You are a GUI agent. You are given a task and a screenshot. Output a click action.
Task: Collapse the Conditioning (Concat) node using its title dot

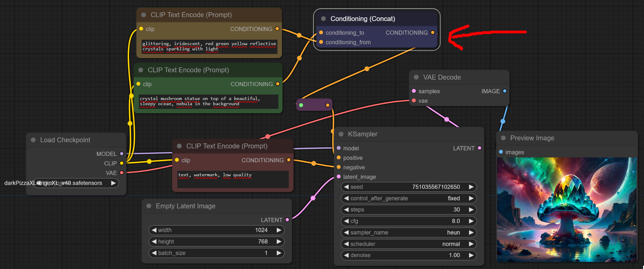[x=323, y=19]
